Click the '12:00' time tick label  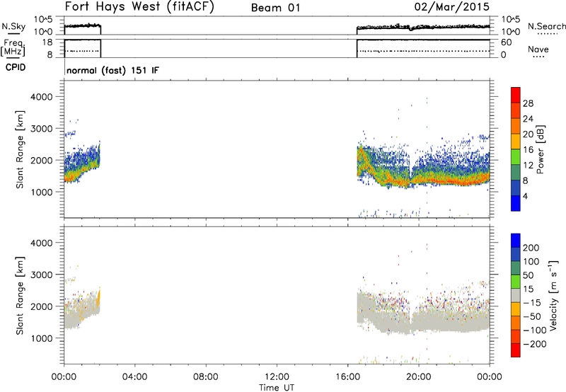[277, 377]
